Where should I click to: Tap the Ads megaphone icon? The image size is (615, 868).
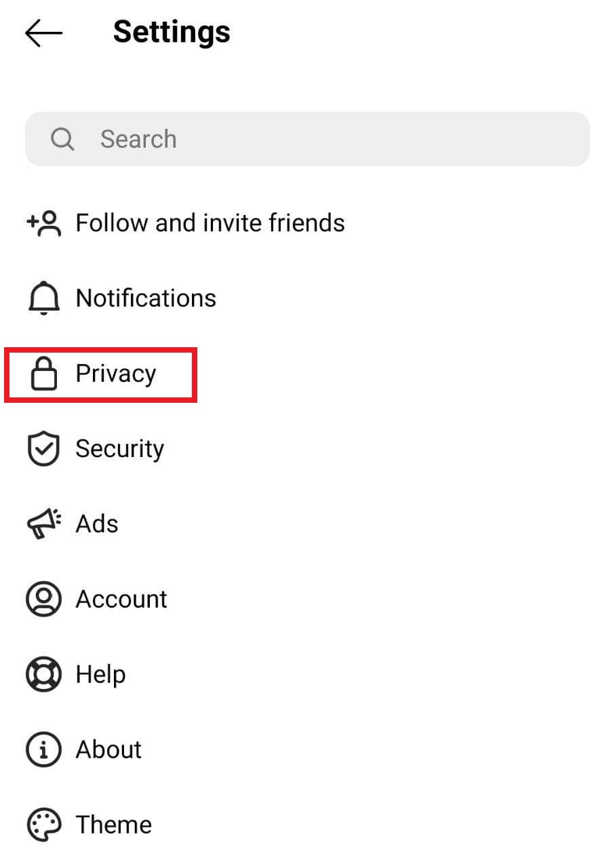(43, 525)
